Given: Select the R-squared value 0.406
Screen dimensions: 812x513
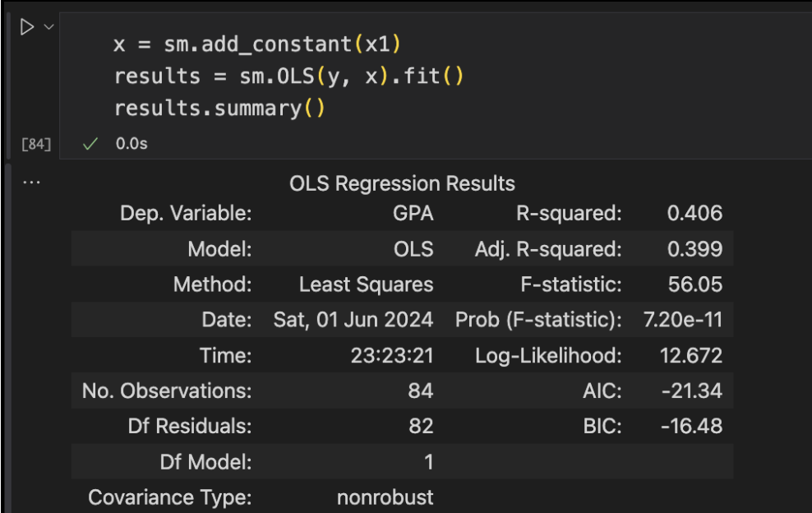Looking at the screenshot, I should point(694,213).
